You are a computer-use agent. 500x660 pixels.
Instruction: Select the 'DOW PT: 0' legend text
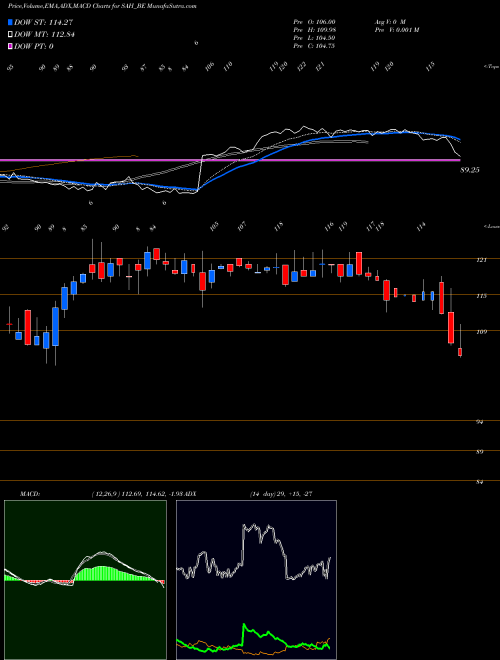[x=34, y=46]
